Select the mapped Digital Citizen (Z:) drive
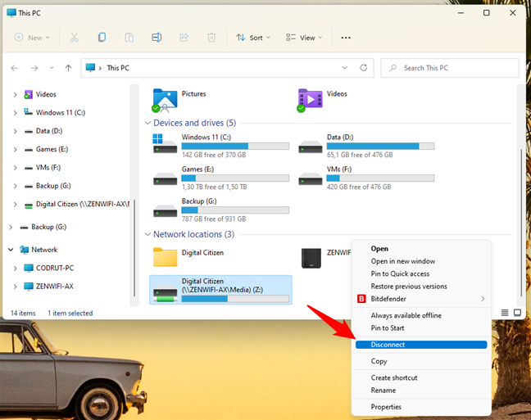 click(220, 290)
